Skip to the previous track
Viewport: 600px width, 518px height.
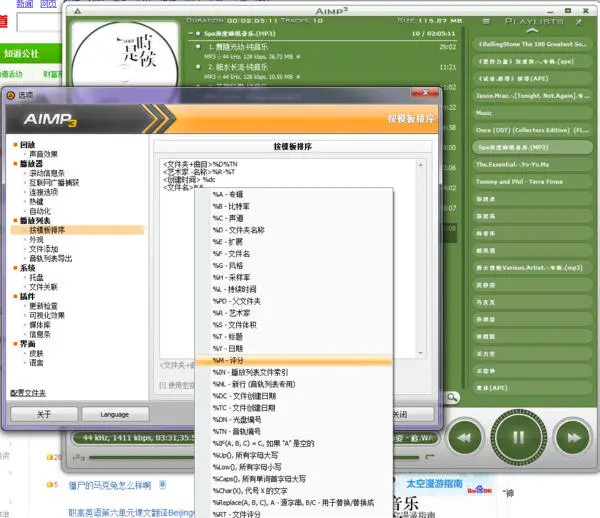[465, 437]
